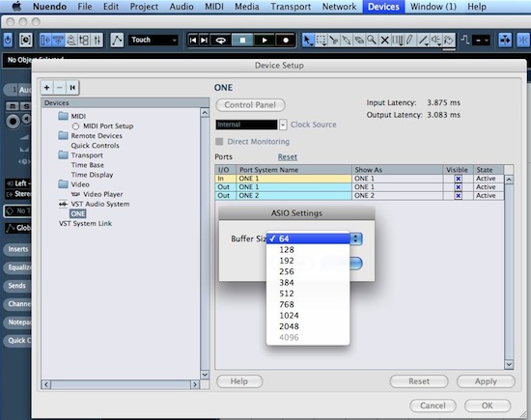Click the reset devices list button
The image size is (531, 420).
pyautogui.click(x=72, y=88)
